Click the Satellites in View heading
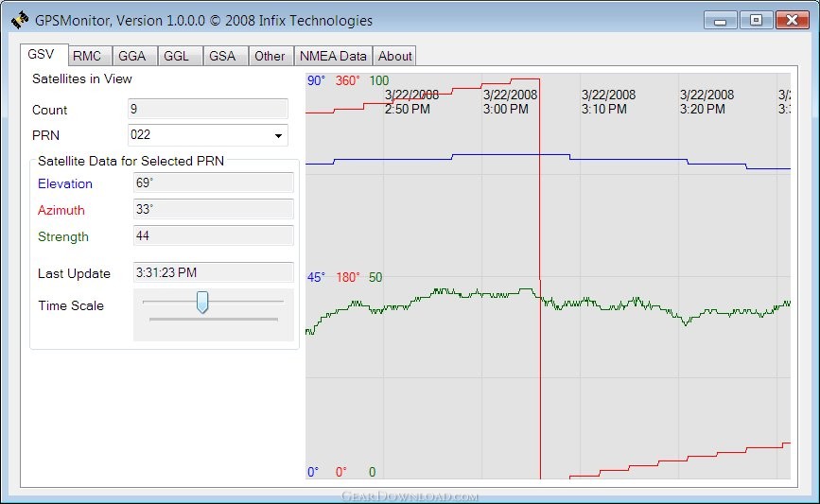Viewport: 820px width, 504px height. [82, 78]
